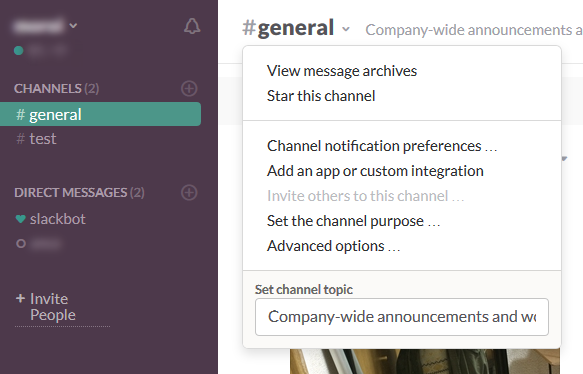583x374 pixels.
Task: Open the #test channel
Action: click(36, 139)
